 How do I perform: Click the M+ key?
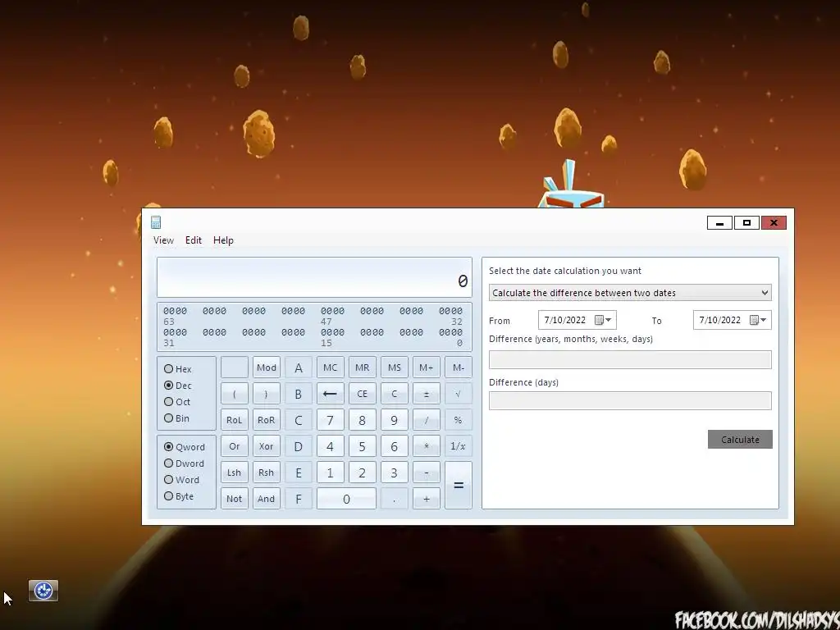427,367
